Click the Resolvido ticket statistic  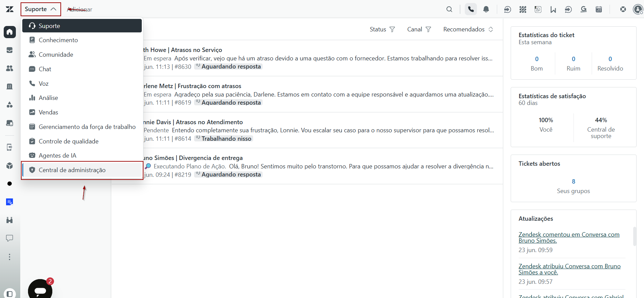pos(610,63)
